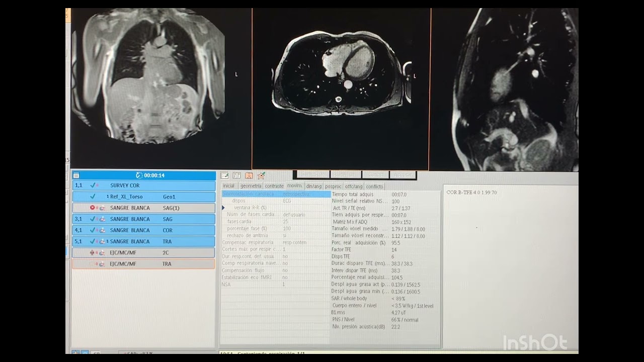Switch to the inicial tab
The image size is (644, 362).
click(x=228, y=186)
